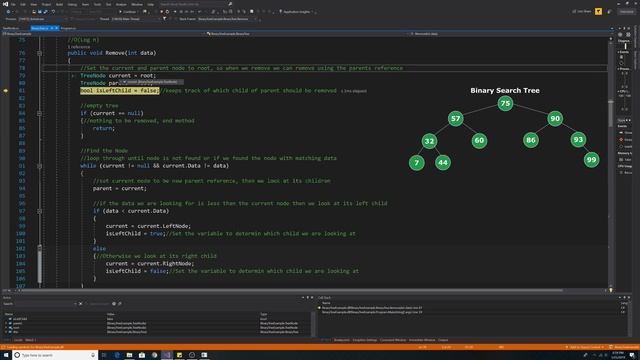
Task: Open the Analyze menu
Action: pyautogui.click(x=121, y=4)
